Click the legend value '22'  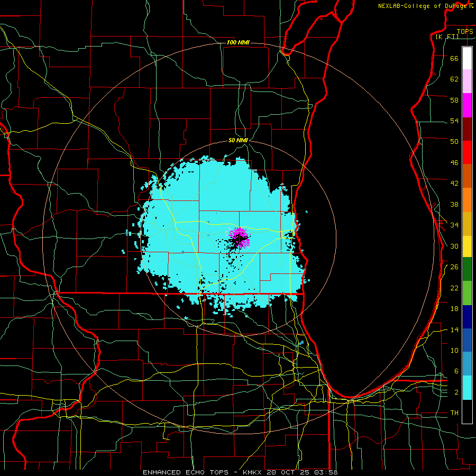454,288
